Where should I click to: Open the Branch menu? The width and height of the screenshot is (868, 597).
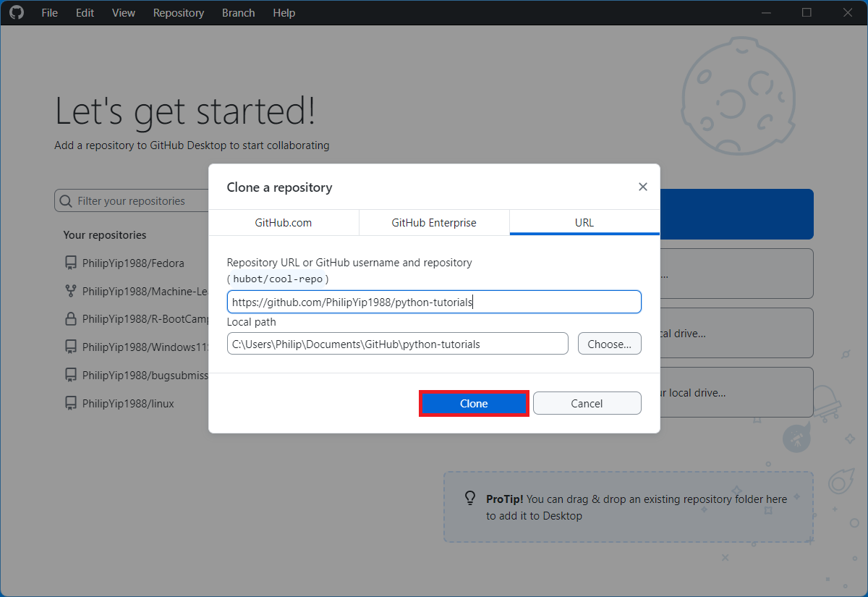coord(238,13)
